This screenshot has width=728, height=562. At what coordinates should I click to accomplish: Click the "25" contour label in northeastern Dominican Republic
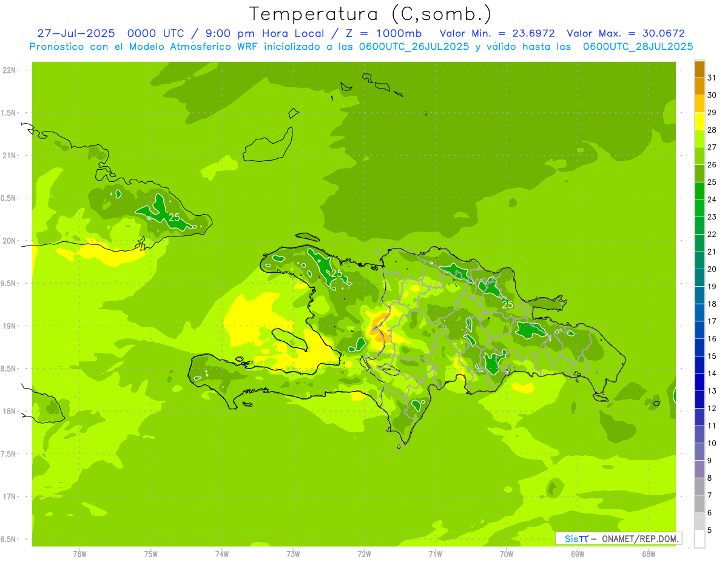click(508, 305)
